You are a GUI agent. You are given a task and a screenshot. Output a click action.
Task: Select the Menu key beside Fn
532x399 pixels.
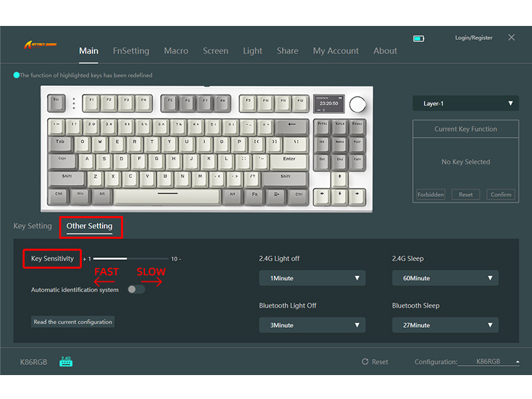pos(276,197)
